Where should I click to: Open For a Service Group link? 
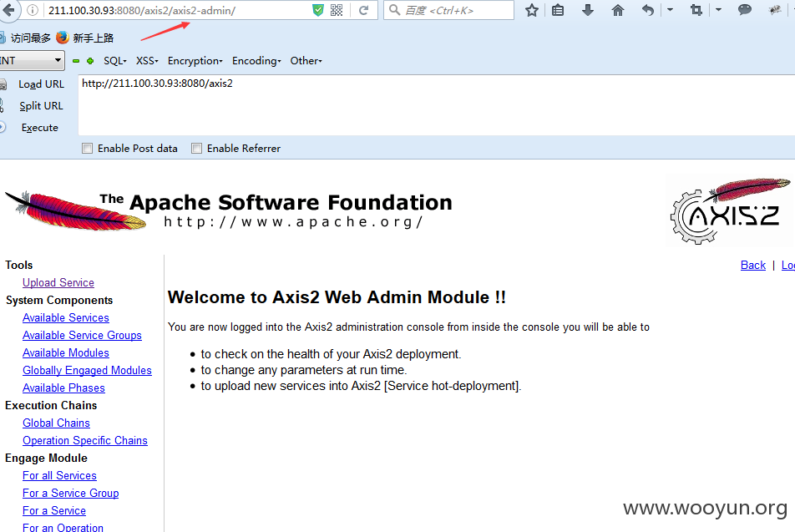70,494
